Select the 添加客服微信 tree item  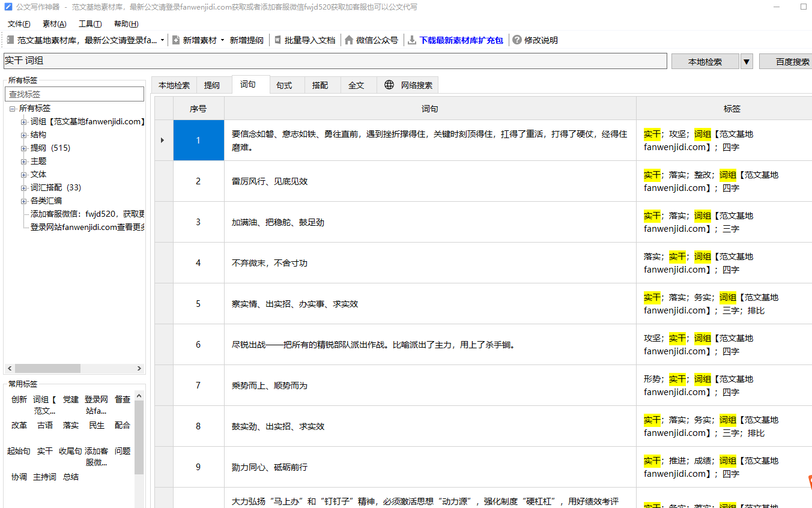click(87, 214)
